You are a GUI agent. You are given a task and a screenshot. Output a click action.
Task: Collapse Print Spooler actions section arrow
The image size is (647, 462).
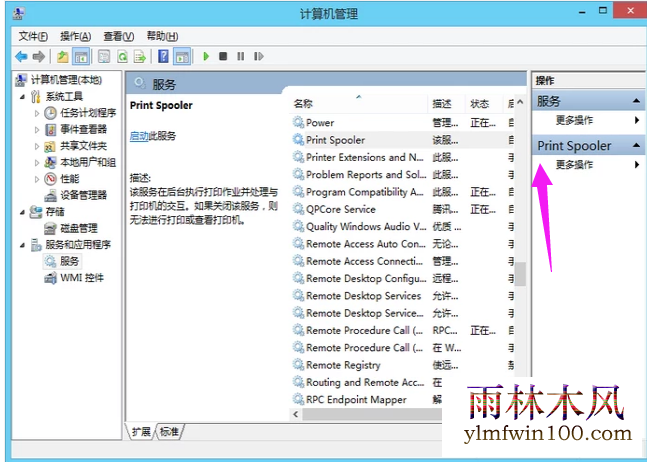click(x=636, y=145)
